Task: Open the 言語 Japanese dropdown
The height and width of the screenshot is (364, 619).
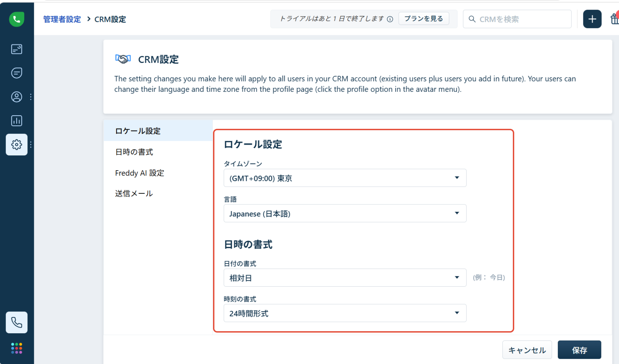Action: pyautogui.click(x=345, y=213)
